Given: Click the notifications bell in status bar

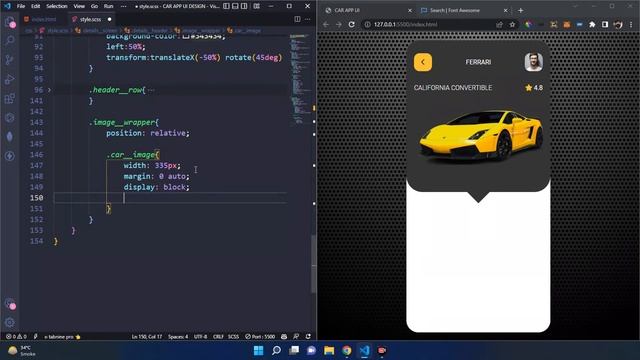Looking at the screenshot, I should [308, 336].
